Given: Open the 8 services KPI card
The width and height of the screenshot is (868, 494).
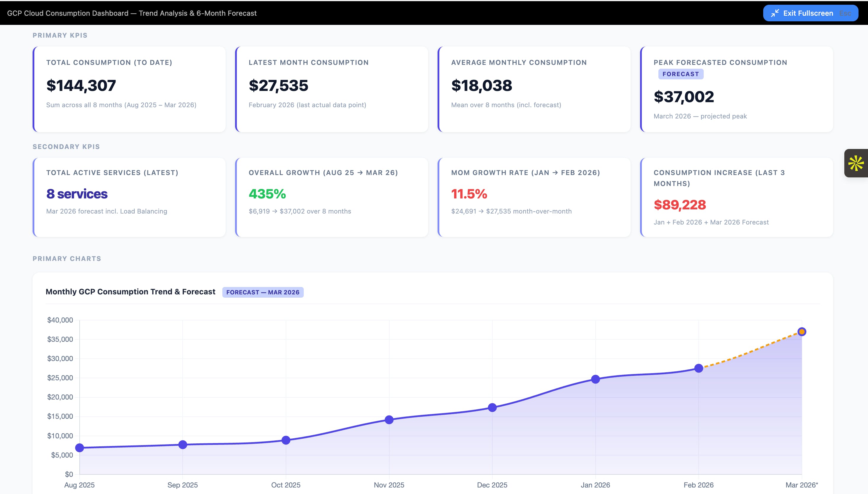Looking at the screenshot, I should tap(129, 197).
